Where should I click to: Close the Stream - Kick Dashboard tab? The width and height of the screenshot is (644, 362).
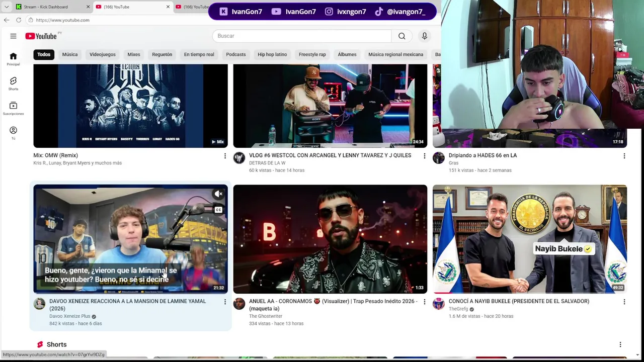[x=88, y=7]
